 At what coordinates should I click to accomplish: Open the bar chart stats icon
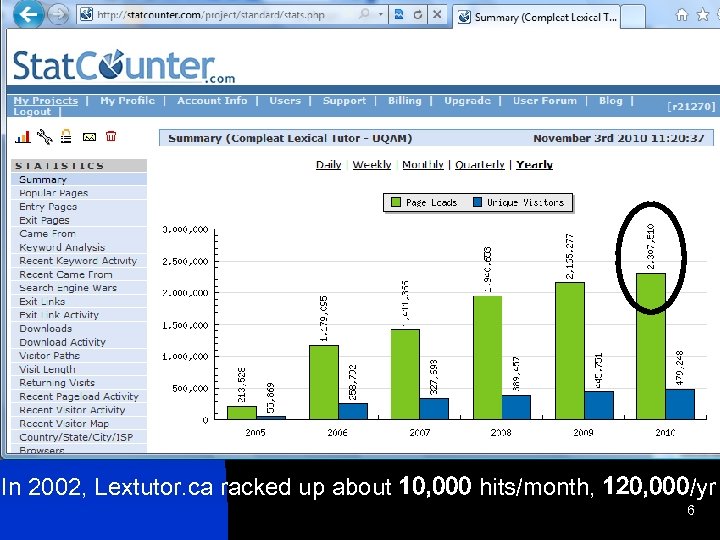tap(22, 136)
